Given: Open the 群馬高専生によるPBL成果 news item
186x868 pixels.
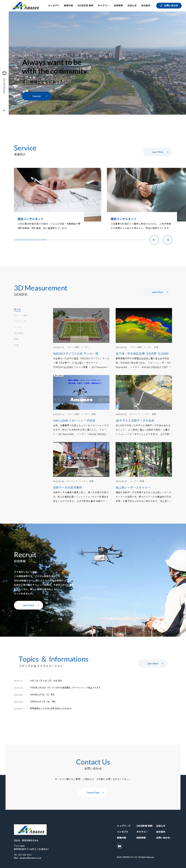Looking at the screenshot, I should coord(51,709).
